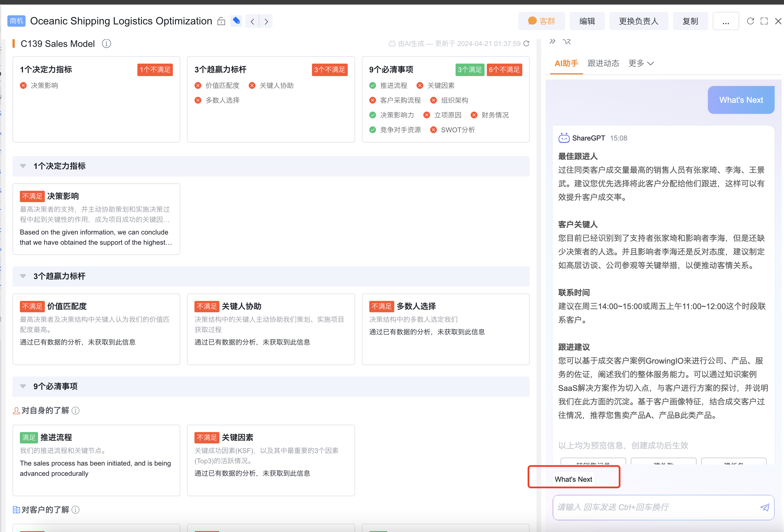
Task: Click the 复制 icon button
Action: click(690, 21)
